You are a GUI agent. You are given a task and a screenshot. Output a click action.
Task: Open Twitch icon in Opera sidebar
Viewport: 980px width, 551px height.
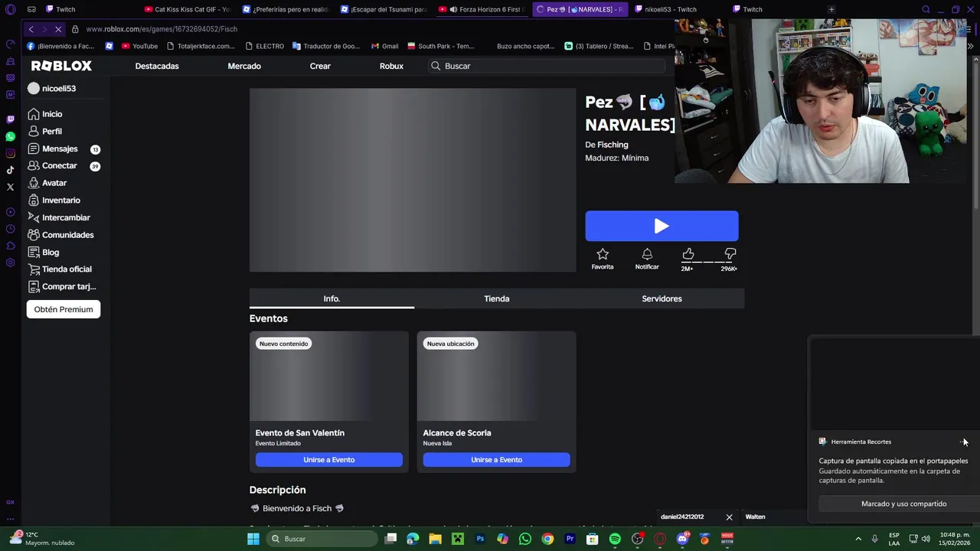(x=10, y=119)
